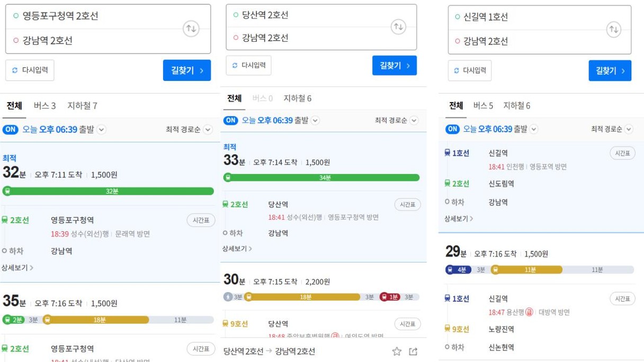Switch to the 지하철 7 tab

pos(82,105)
